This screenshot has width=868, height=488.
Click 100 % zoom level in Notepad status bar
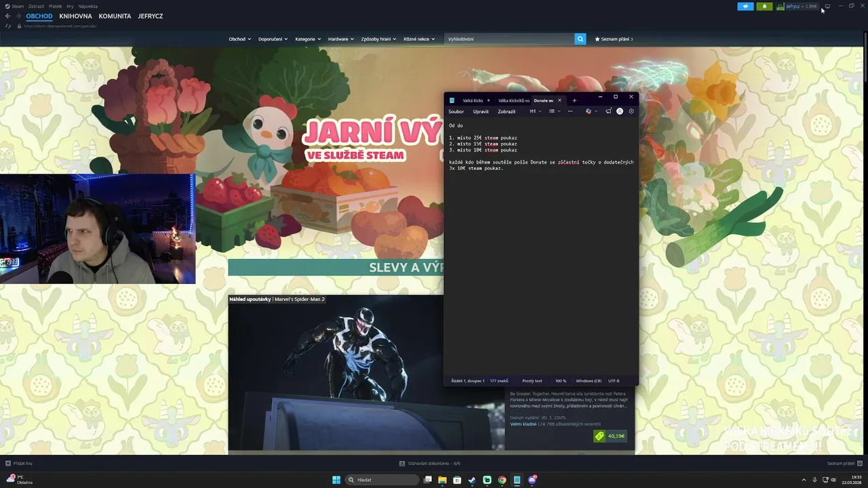click(x=561, y=381)
